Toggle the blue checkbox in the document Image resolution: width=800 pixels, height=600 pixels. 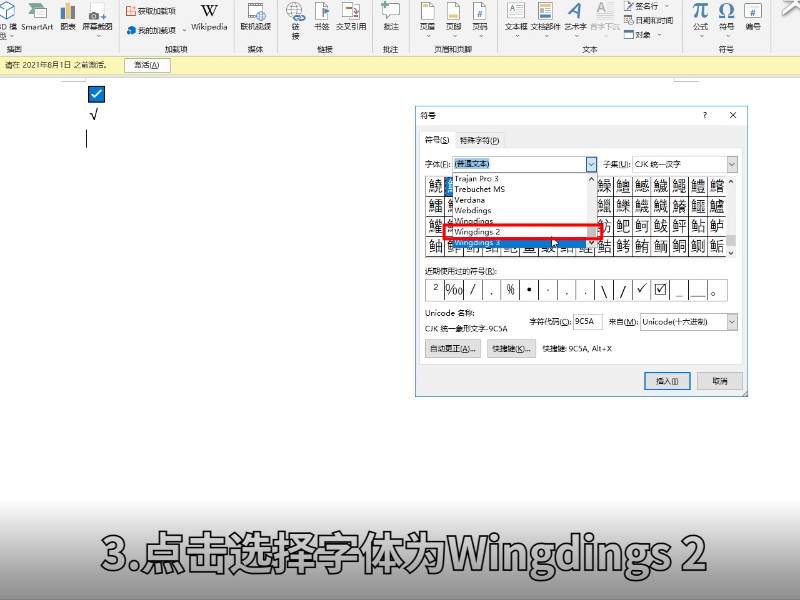click(96, 94)
